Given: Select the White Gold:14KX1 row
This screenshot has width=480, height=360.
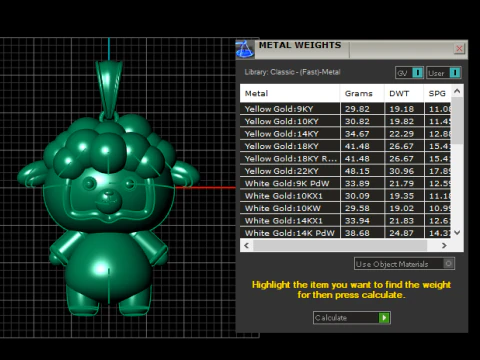Looking at the screenshot, I should pyautogui.click(x=345, y=221).
